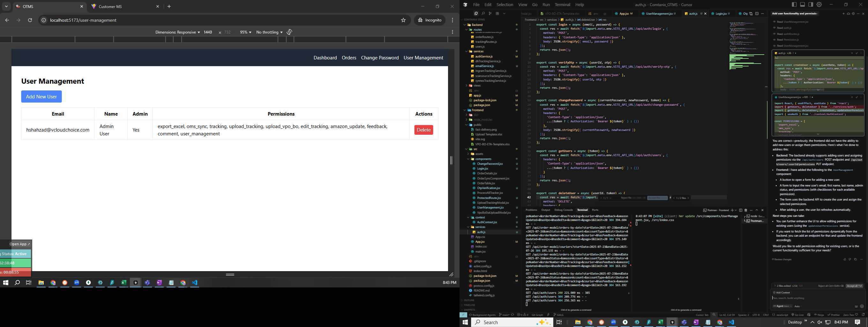The height and width of the screenshot is (327, 868).
Task: Open editor More Actions ellipsis next to split
Action: pos(763,14)
